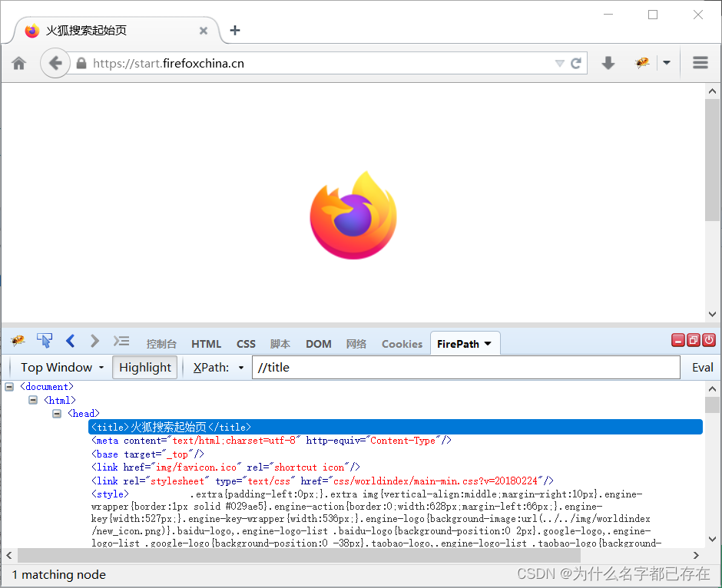Click the Eval button
The height and width of the screenshot is (588, 722).
(702, 367)
